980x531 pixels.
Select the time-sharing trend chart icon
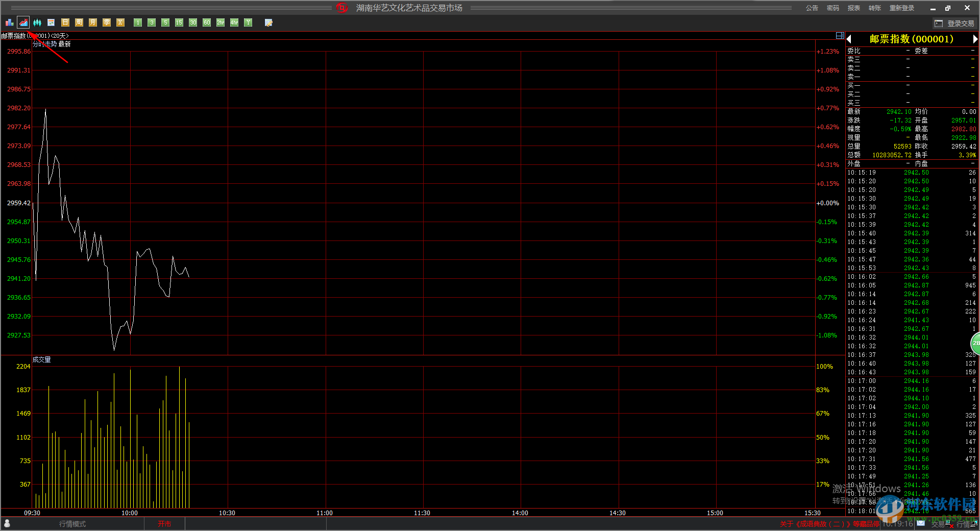23,22
